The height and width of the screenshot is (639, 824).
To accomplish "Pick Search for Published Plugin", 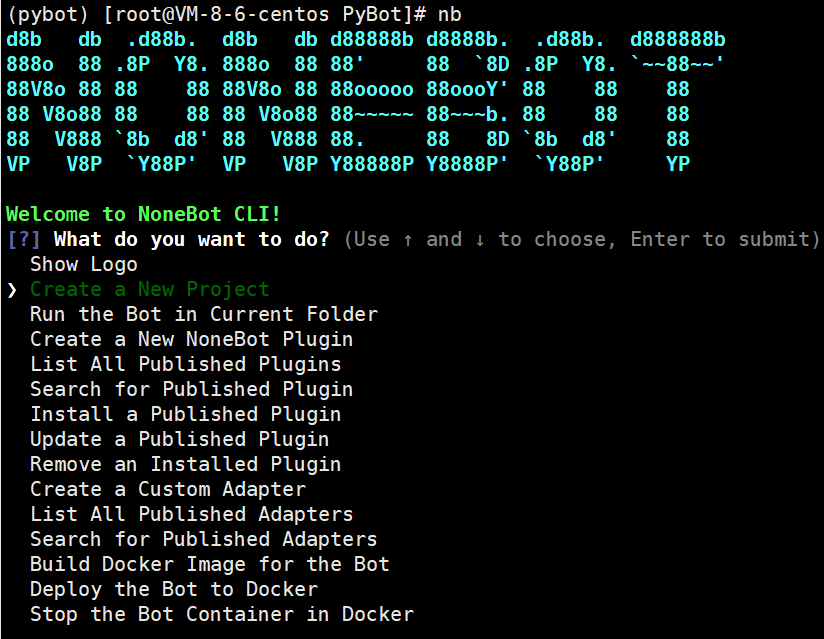I will tap(192, 389).
